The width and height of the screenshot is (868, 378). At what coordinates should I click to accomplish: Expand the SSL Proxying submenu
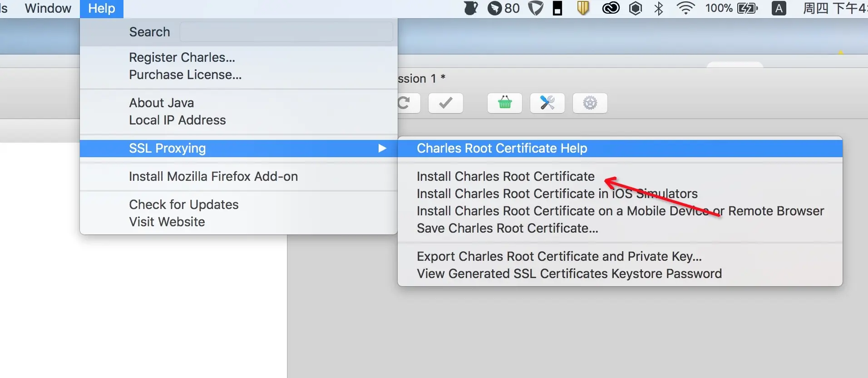[x=239, y=149]
